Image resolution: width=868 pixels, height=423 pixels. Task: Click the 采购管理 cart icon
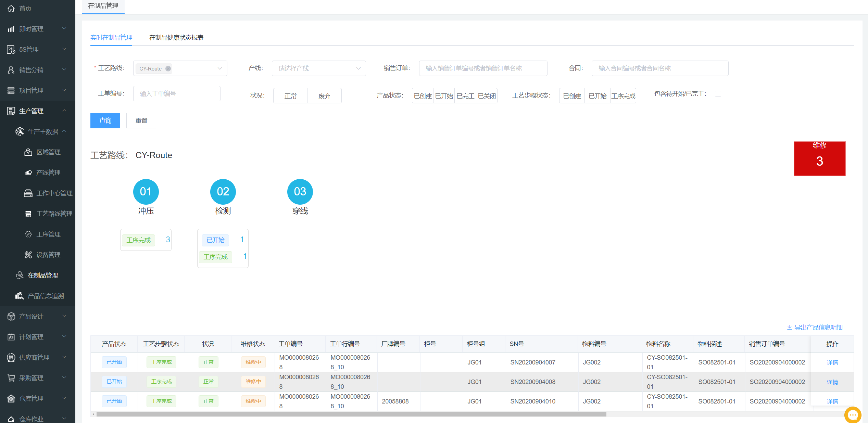(x=11, y=378)
